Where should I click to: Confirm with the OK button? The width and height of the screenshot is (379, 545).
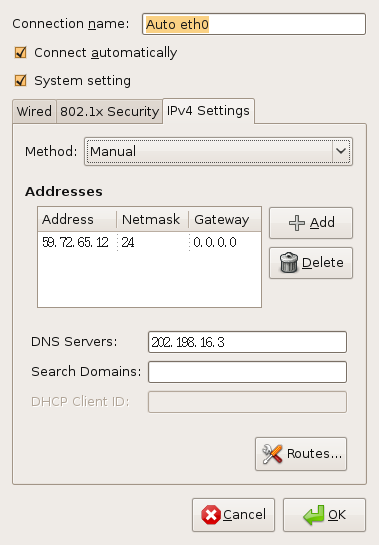coord(324,515)
